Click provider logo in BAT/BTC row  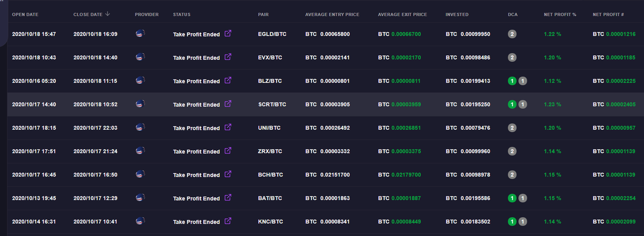tap(141, 198)
